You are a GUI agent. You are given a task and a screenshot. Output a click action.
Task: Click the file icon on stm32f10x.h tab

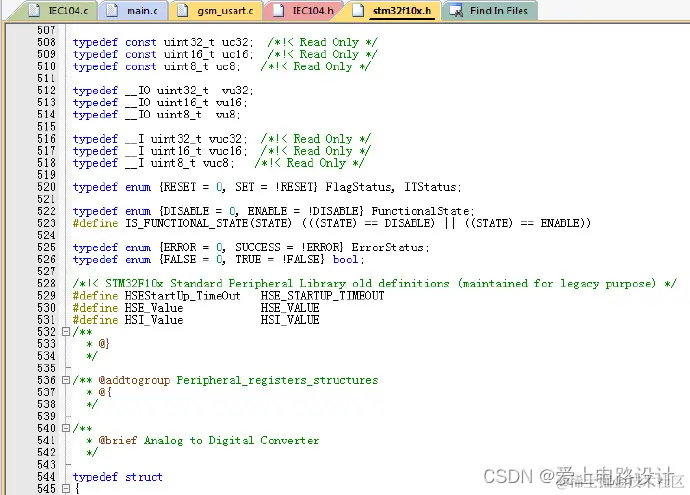pyautogui.click(x=358, y=11)
